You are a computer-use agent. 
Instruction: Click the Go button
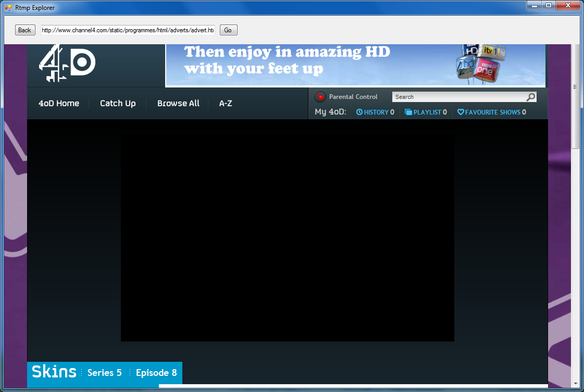[228, 30]
